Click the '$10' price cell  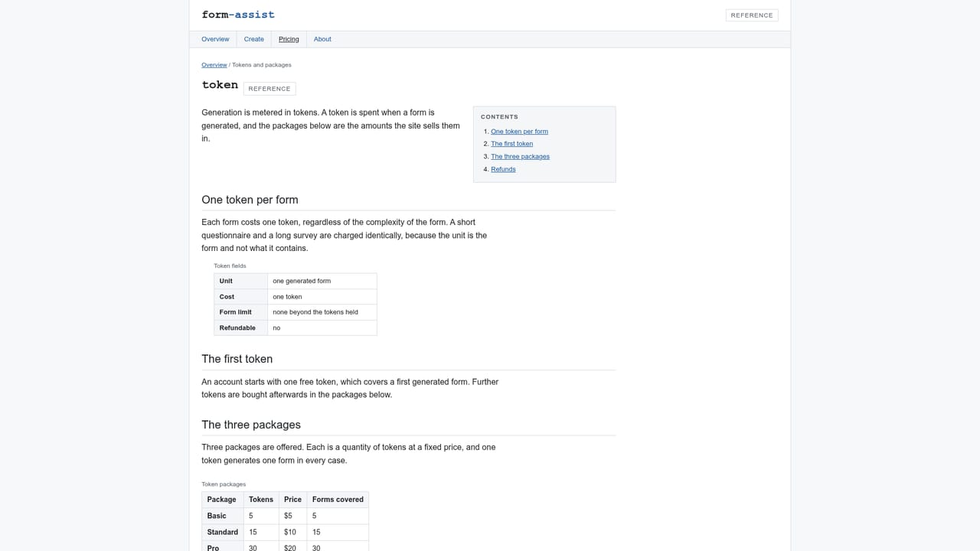[x=292, y=532]
